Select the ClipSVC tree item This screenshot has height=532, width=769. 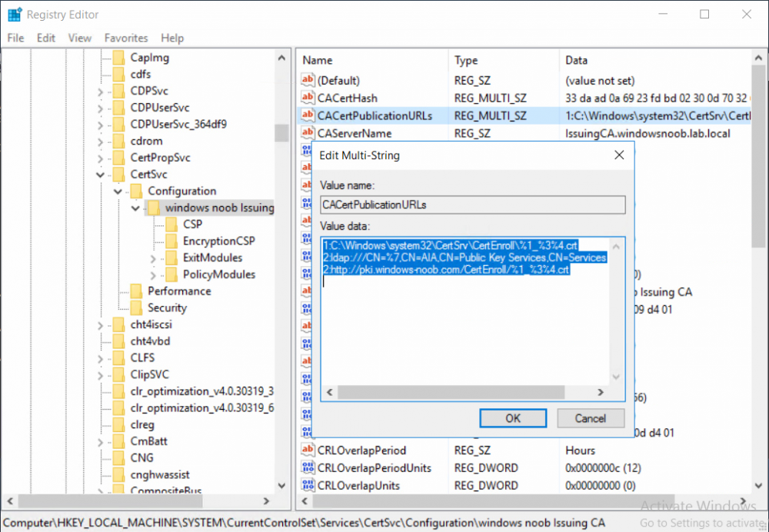[150, 374]
